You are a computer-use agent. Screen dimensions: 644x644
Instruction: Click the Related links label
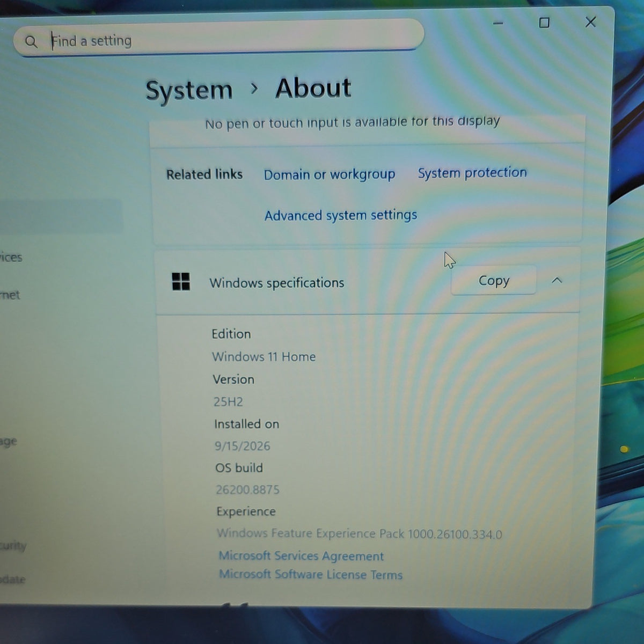pyautogui.click(x=204, y=174)
